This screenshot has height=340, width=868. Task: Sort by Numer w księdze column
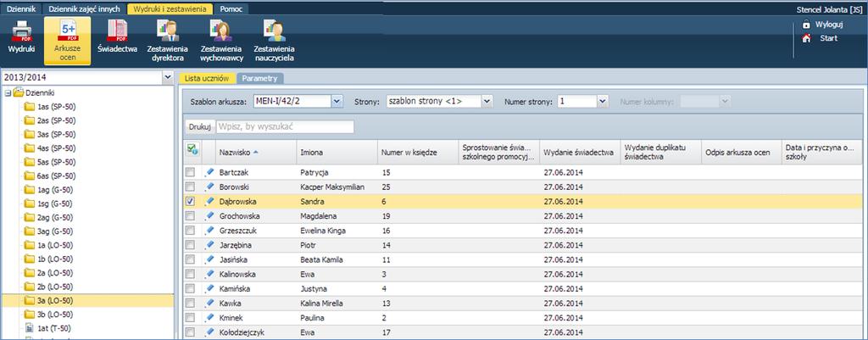pos(417,153)
